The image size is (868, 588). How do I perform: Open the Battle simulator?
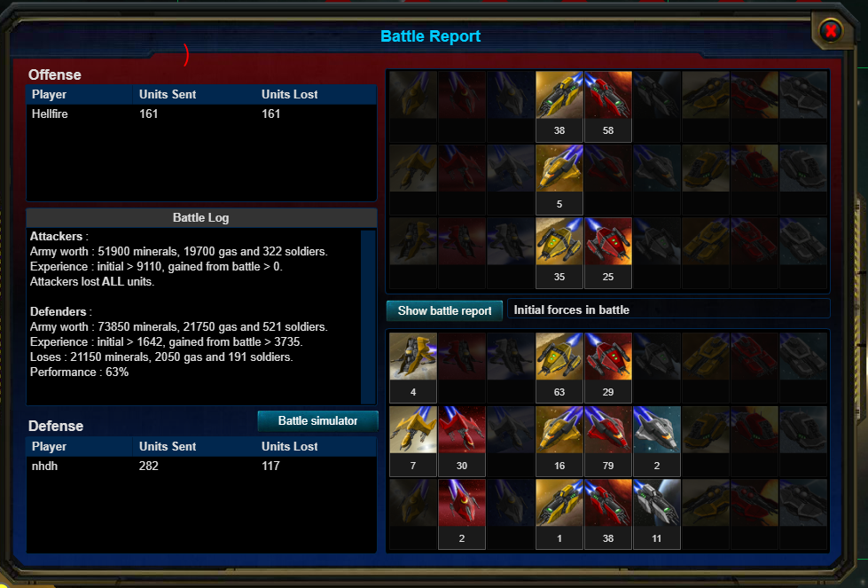tap(317, 420)
